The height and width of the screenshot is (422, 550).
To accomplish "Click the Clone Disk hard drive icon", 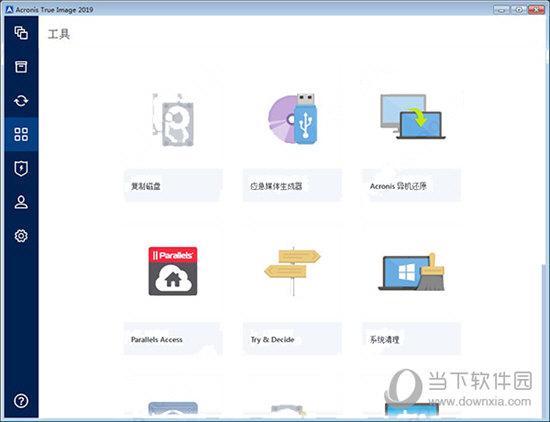I will [173, 120].
